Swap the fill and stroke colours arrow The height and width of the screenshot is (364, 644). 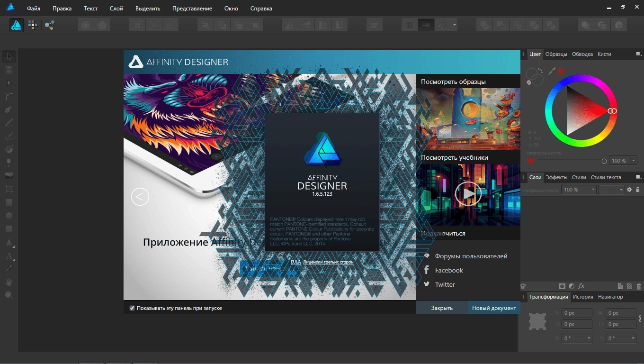540,70
